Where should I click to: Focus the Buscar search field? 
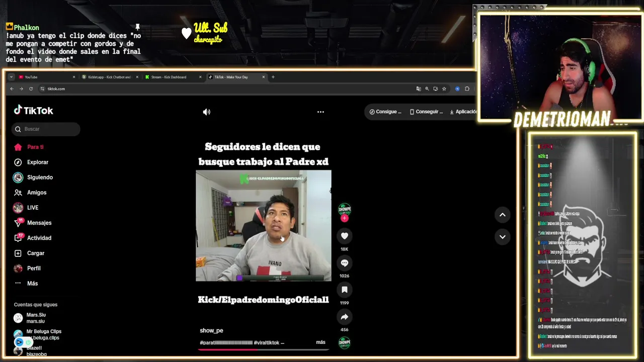(x=46, y=129)
